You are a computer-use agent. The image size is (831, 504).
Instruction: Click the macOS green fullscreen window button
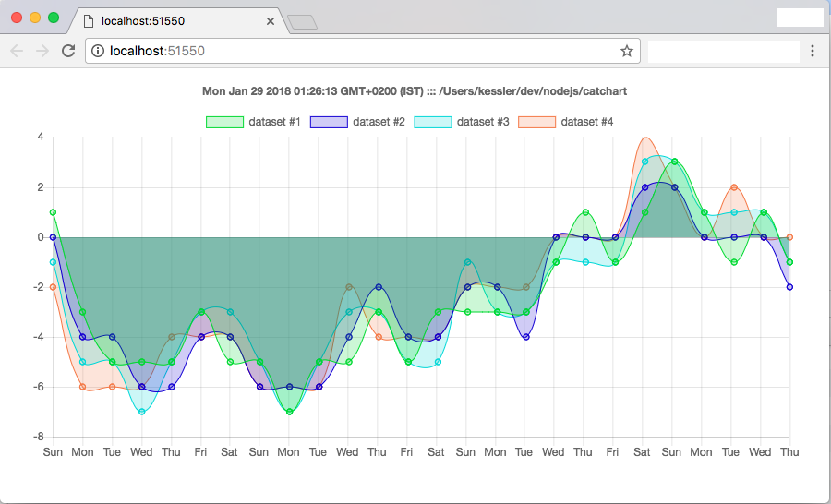tap(54, 18)
